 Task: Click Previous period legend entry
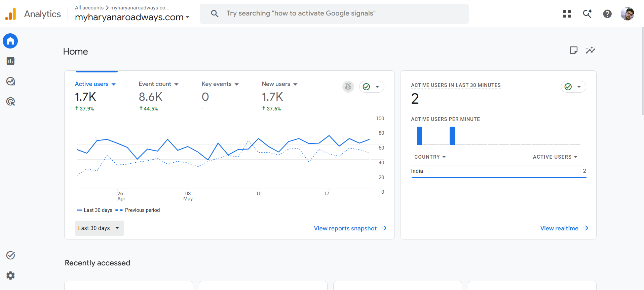point(138,210)
